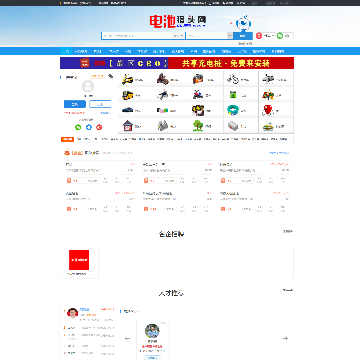Click the outlined register button
The image size is (360, 360).
(100, 104)
